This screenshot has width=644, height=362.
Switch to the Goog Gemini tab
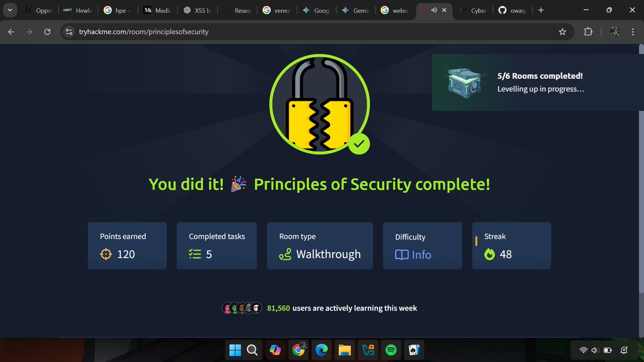point(316,10)
